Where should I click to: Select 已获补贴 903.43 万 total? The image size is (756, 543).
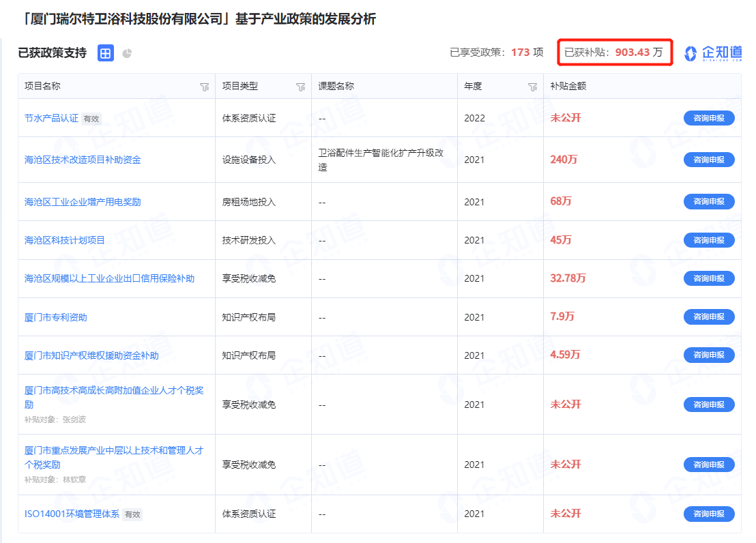tap(614, 52)
